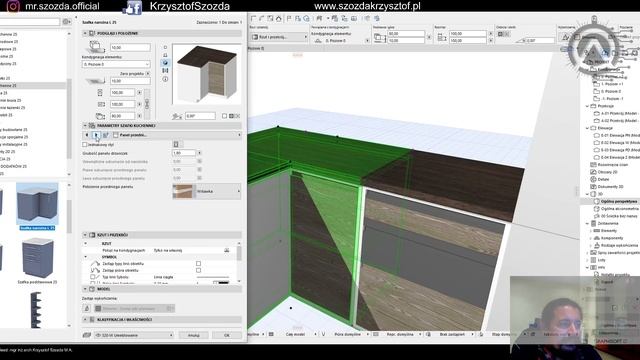Click the story settings icon in Pokaż na kondygnacjach row
Viewport: 640px width, 360px height.
[x=227, y=250]
